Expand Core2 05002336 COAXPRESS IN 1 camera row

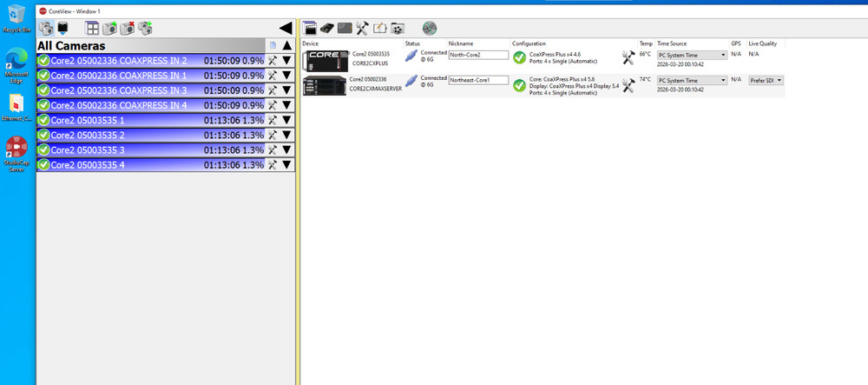tap(286, 76)
